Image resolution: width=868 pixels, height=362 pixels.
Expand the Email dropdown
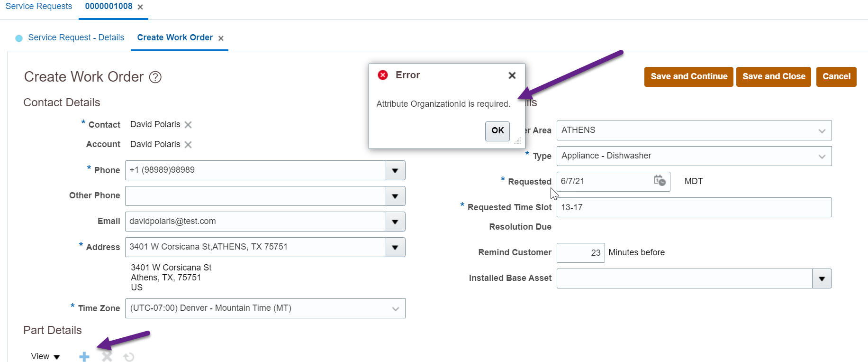point(395,222)
